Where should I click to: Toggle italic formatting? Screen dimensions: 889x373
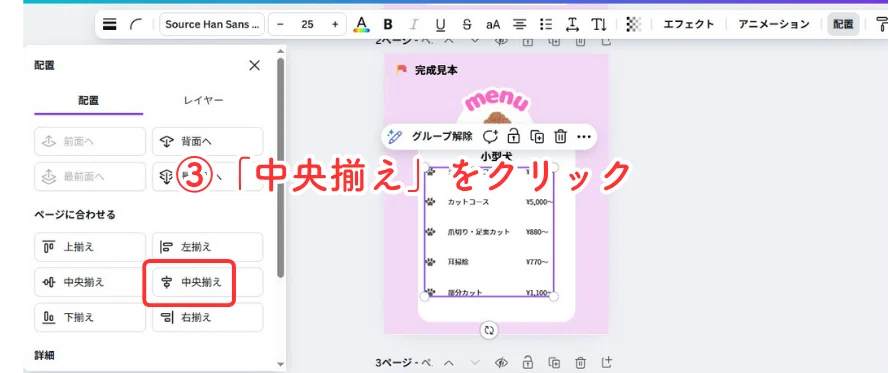tap(414, 24)
